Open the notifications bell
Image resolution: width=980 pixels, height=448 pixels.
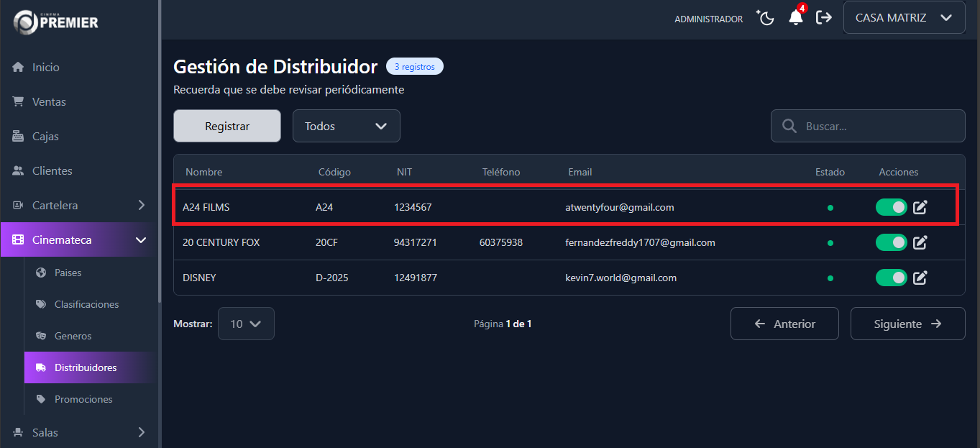(795, 18)
